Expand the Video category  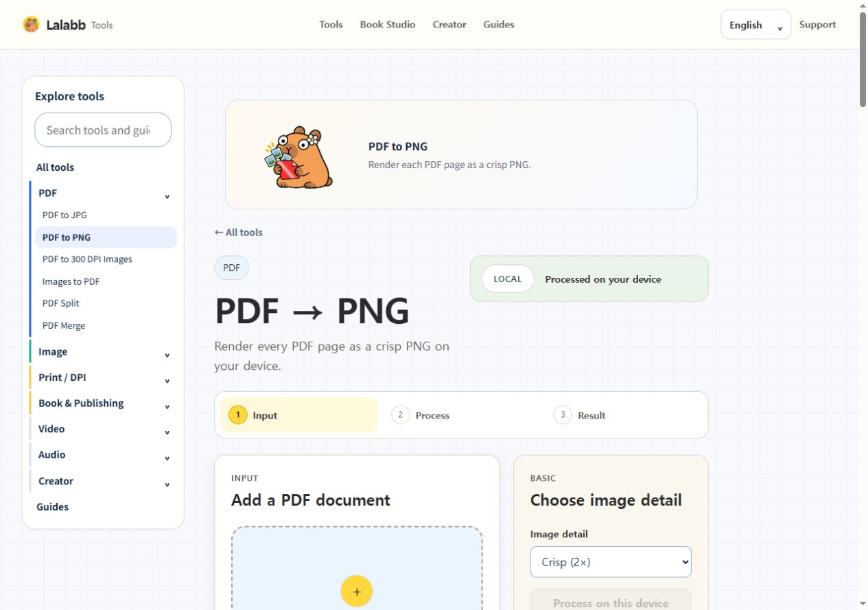click(103, 429)
